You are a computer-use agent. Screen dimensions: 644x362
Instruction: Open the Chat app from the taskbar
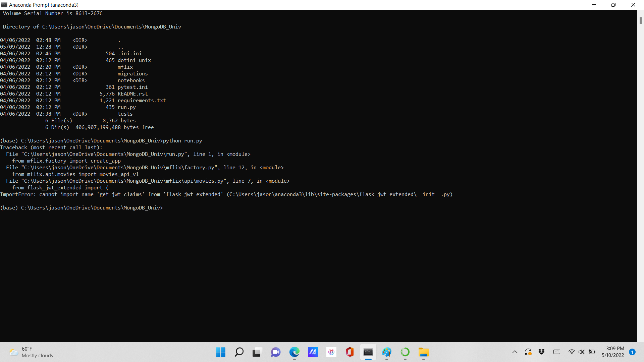click(276, 352)
